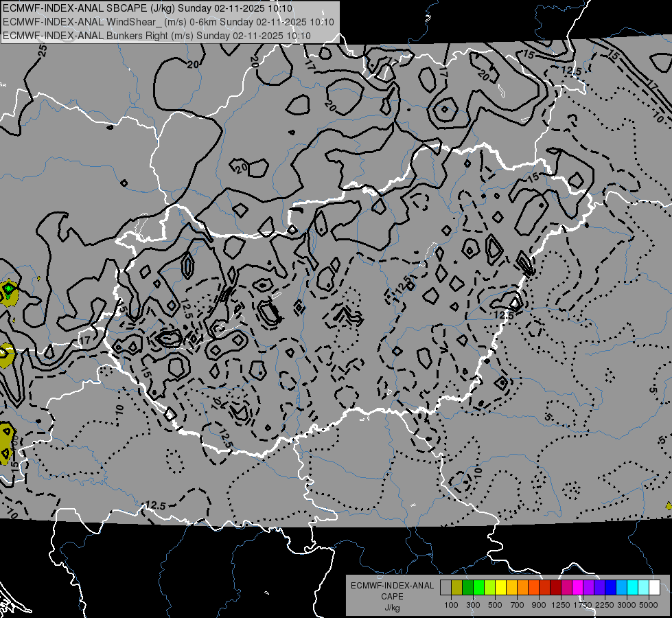Click the legend title ECMWF-INDEX-ANAL
This screenshot has width=672, height=618.
pyautogui.click(x=392, y=586)
